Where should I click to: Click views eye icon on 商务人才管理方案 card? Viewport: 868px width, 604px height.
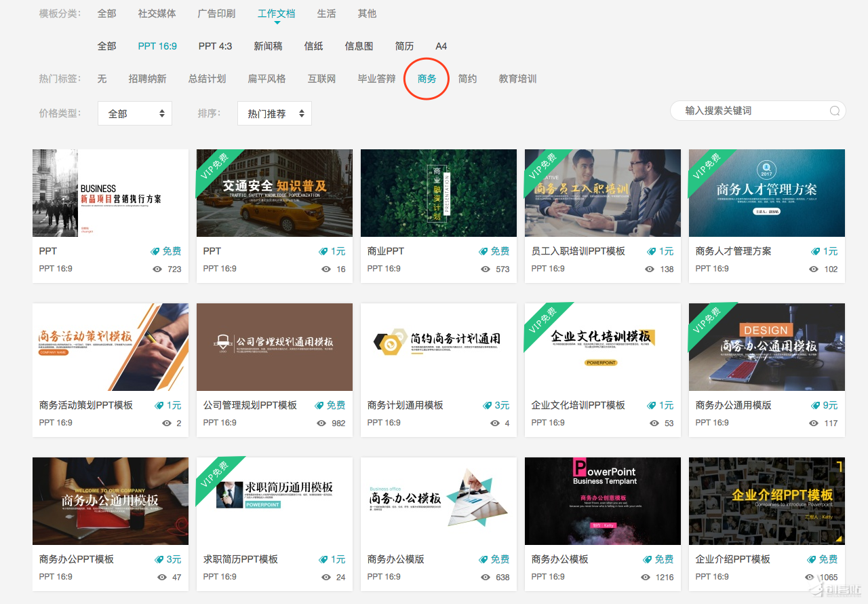click(x=814, y=269)
